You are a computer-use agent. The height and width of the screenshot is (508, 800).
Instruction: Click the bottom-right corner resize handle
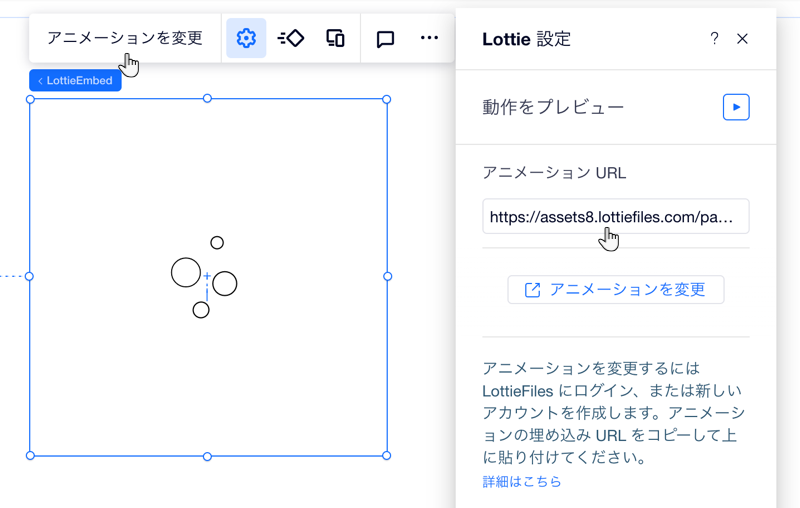click(x=387, y=456)
